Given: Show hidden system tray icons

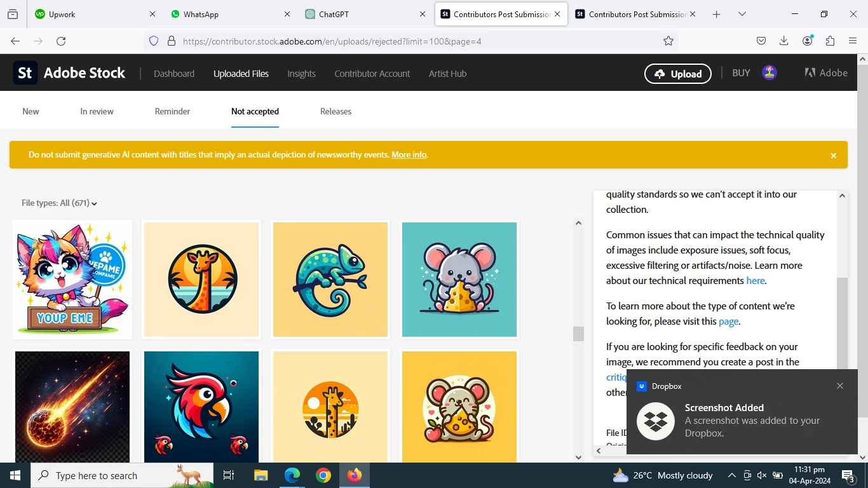Looking at the screenshot, I should 732,475.
